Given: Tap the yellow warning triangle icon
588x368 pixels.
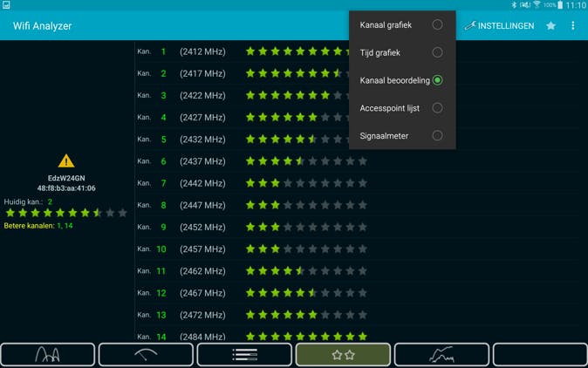Looking at the screenshot, I should point(66,160).
